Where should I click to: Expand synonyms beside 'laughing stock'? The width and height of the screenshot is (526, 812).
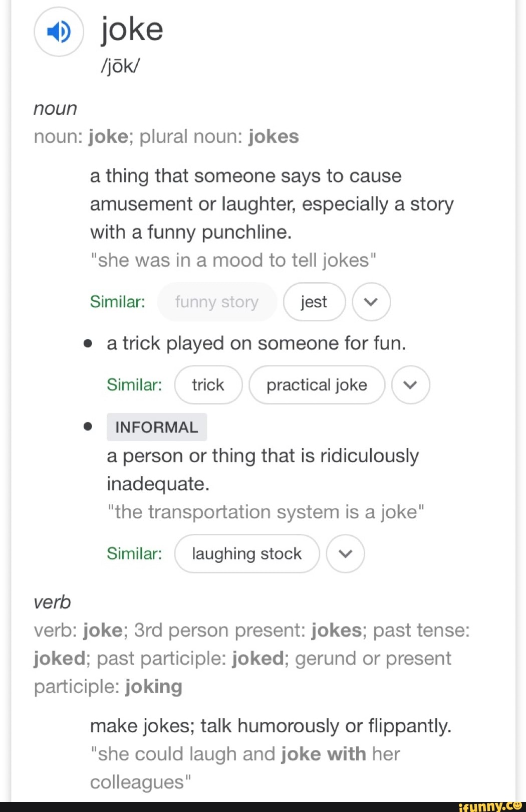click(x=345, y=553)
